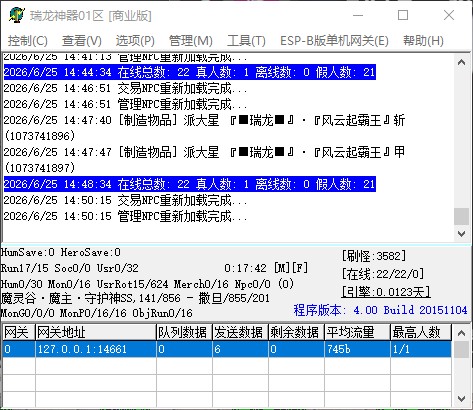This screenshot has width=473, height=410.
Task: Open the ESP-B版单机网关(E) menu
Action: (334, 41)
